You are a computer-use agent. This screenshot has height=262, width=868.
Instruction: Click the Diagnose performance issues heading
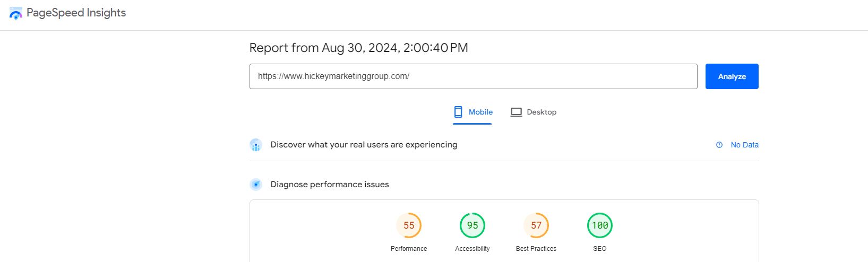[x=330, y=185]
